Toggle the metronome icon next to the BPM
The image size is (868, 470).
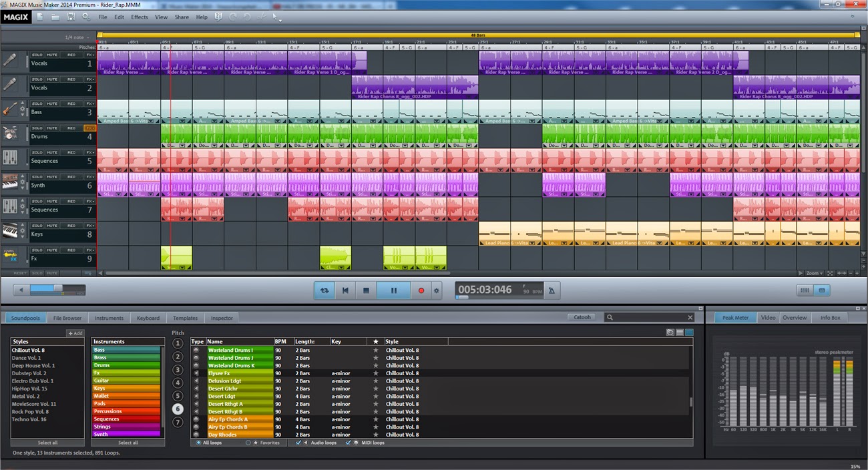point(552,290)
